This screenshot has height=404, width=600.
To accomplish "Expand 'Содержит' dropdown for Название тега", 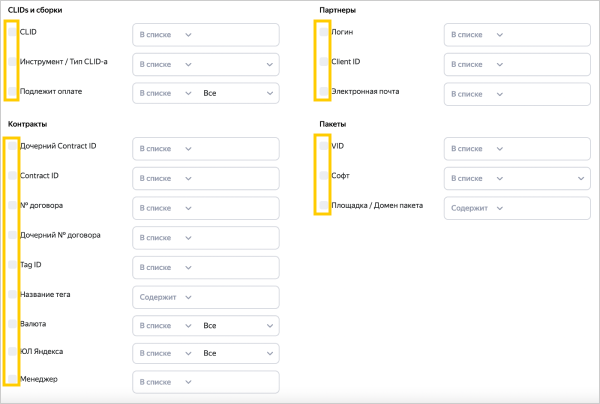I will [162, 297].
